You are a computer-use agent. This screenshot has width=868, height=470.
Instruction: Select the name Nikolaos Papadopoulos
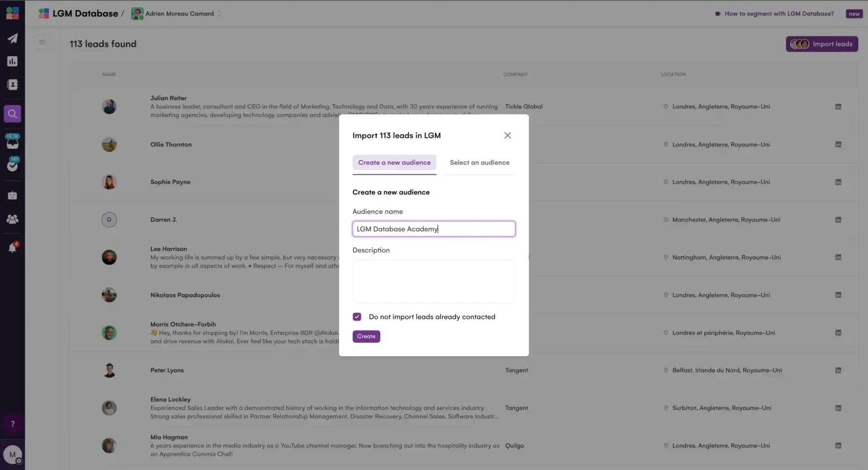click(x=185, y=295)
